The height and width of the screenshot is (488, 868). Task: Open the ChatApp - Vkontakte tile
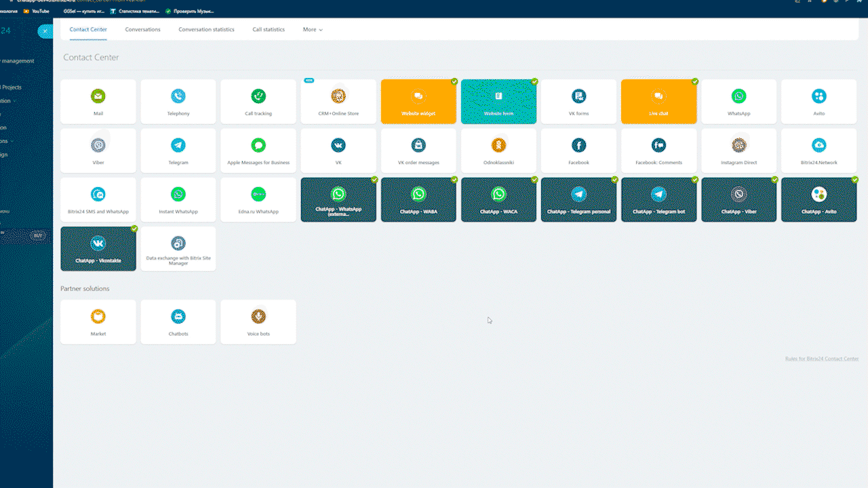pyautogui.click(x=98, y=249)
